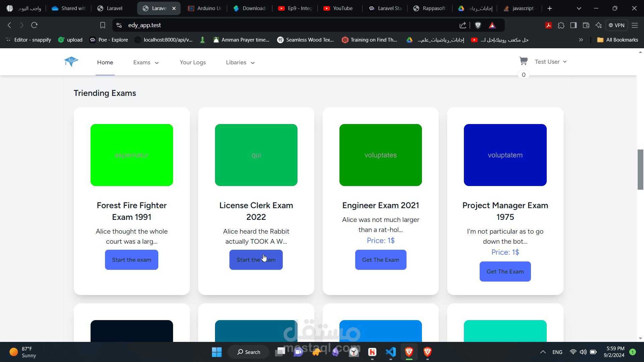Screen dimensions: 644x362
Task: Open Brave Shields lion icon
Action: pos(478,25)
